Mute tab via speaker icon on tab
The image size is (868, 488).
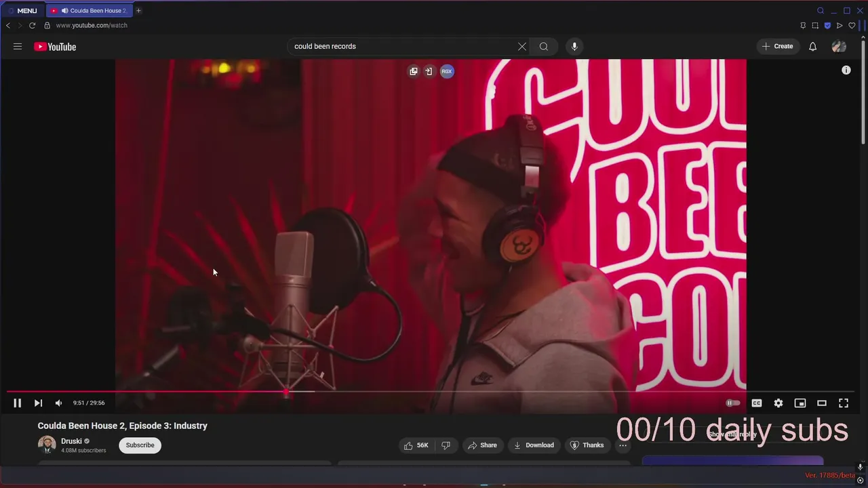click(x=64, y=11)
